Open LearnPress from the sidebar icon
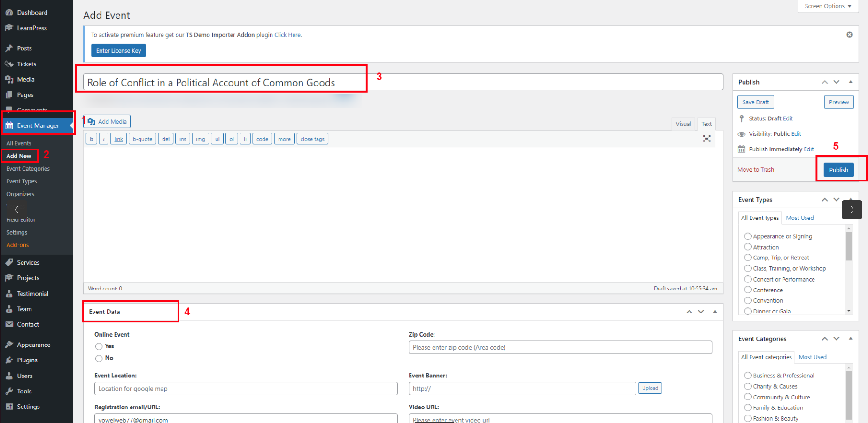Viewport: 868px width, 423px height. [x=9, y=28]
